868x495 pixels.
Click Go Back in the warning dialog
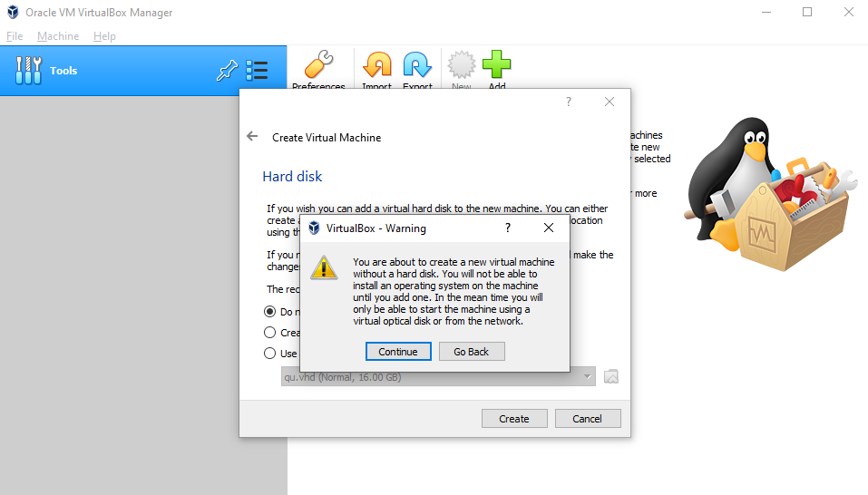coord(472,352)
